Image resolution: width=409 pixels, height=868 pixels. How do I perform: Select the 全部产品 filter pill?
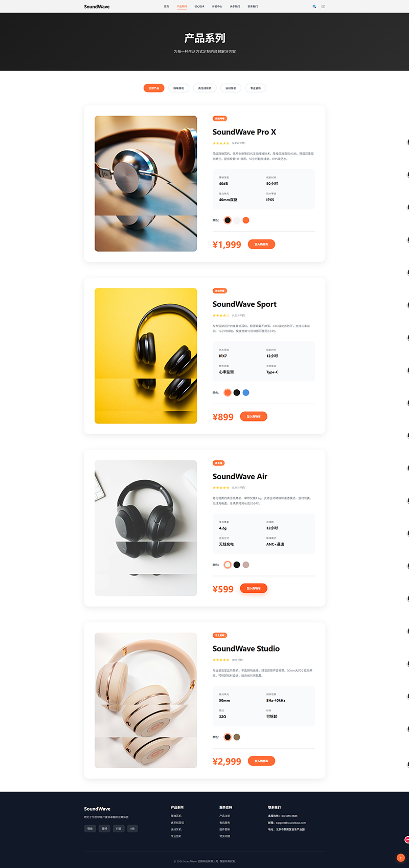pos(154,88)
